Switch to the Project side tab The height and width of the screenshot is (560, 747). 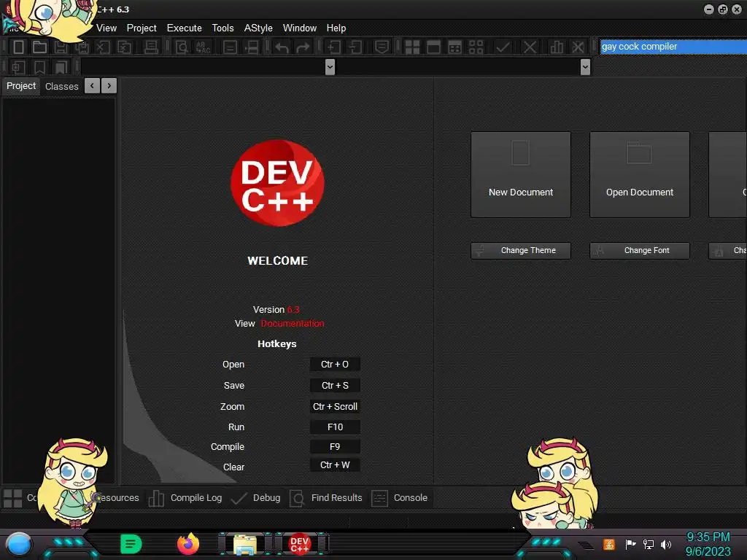click(x=21, y=86)
